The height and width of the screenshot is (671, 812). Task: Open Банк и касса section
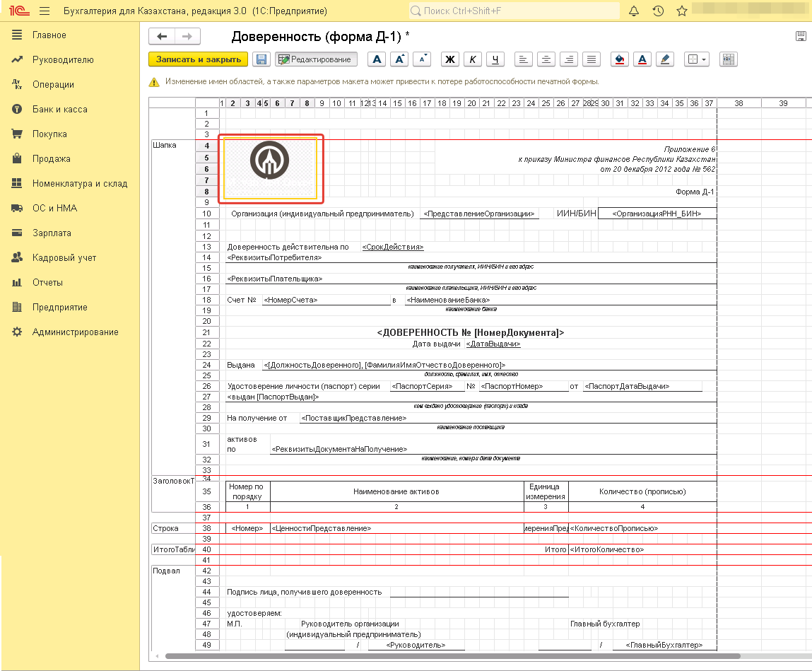click(x=60, y=110)
